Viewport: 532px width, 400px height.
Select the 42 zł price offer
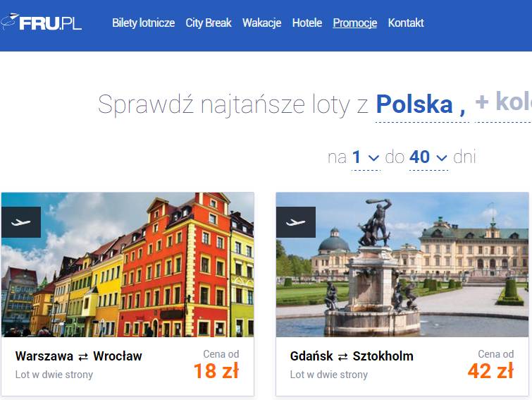[x=490, y=371]
